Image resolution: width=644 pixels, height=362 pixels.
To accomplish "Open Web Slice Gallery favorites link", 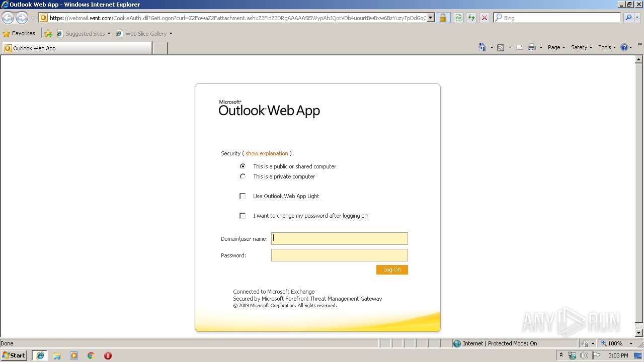I will [144, 34].
